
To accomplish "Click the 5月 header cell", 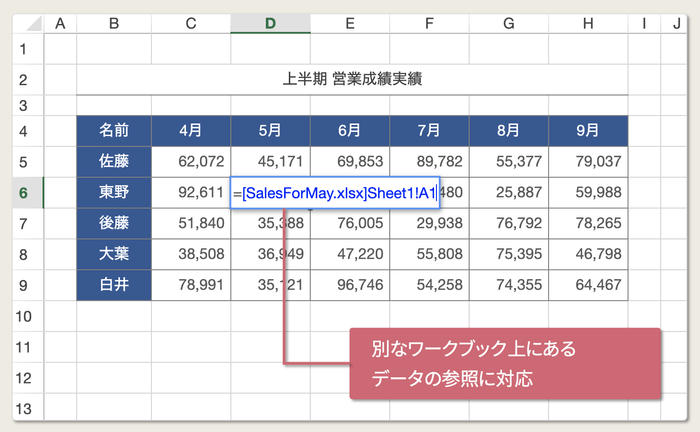I will [271, 131].
